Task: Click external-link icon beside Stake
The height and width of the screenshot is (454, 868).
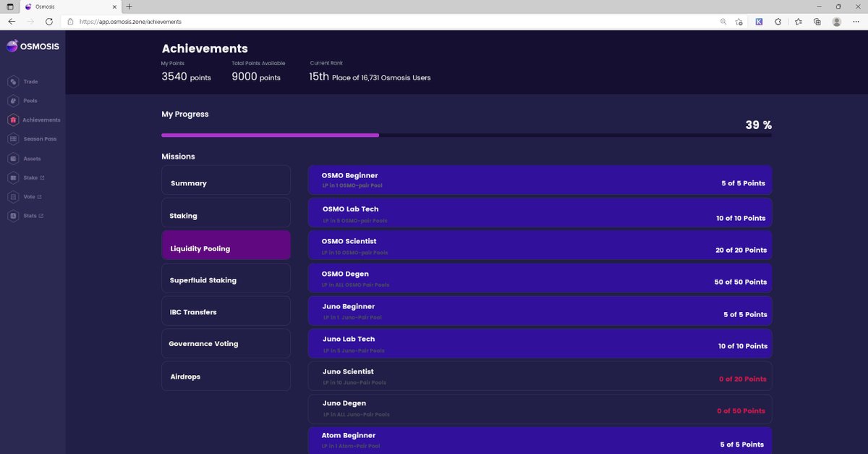Action: pyautogui.click(x=42, y=177)
